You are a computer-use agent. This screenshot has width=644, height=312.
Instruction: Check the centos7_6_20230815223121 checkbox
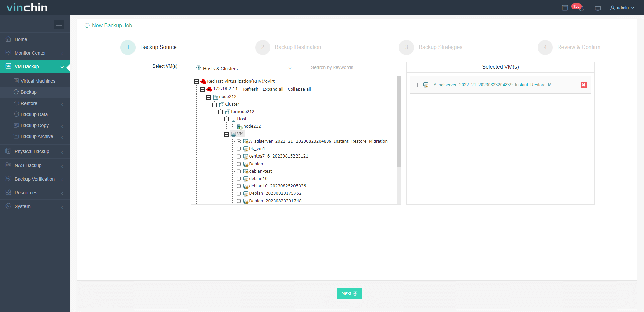pos(239,157)
